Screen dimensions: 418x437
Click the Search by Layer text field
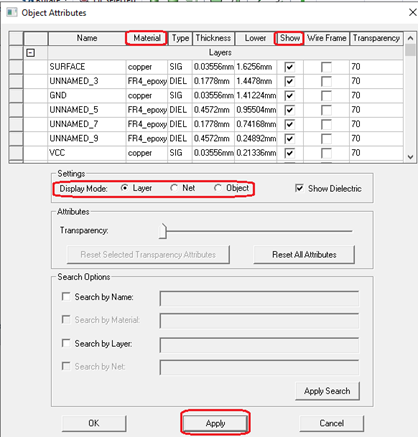point(259,345)
